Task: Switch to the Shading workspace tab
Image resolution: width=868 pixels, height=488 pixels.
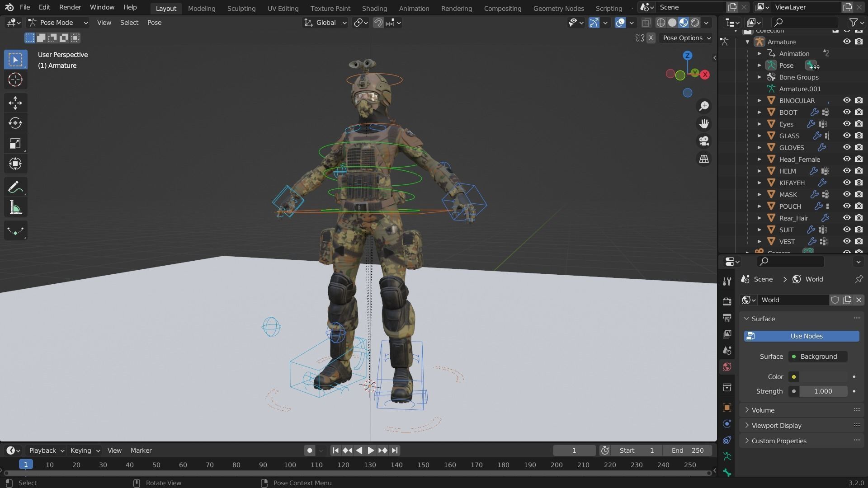Action: [374, 8]
